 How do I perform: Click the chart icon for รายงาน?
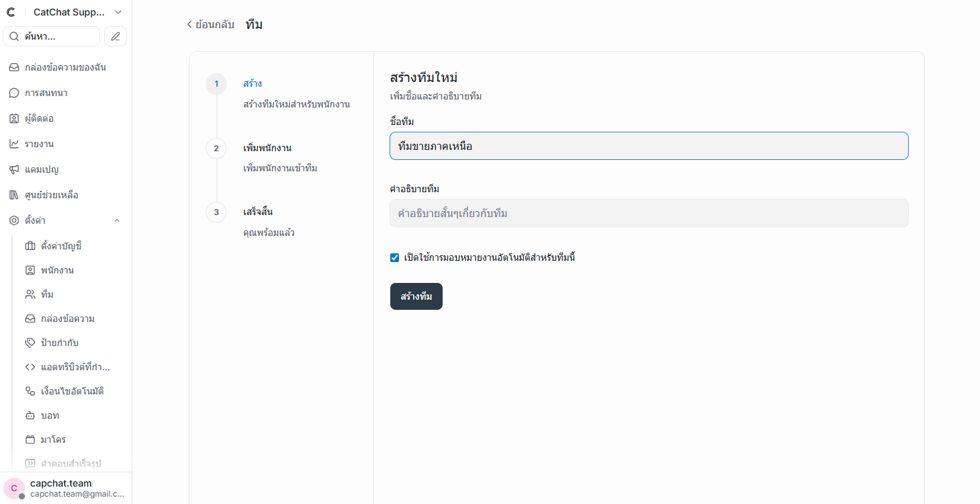(14, 144)
